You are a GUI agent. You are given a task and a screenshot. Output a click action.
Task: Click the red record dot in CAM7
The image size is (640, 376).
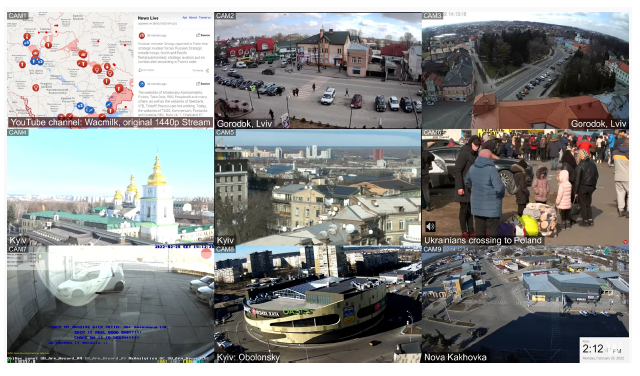coord(206,254)
